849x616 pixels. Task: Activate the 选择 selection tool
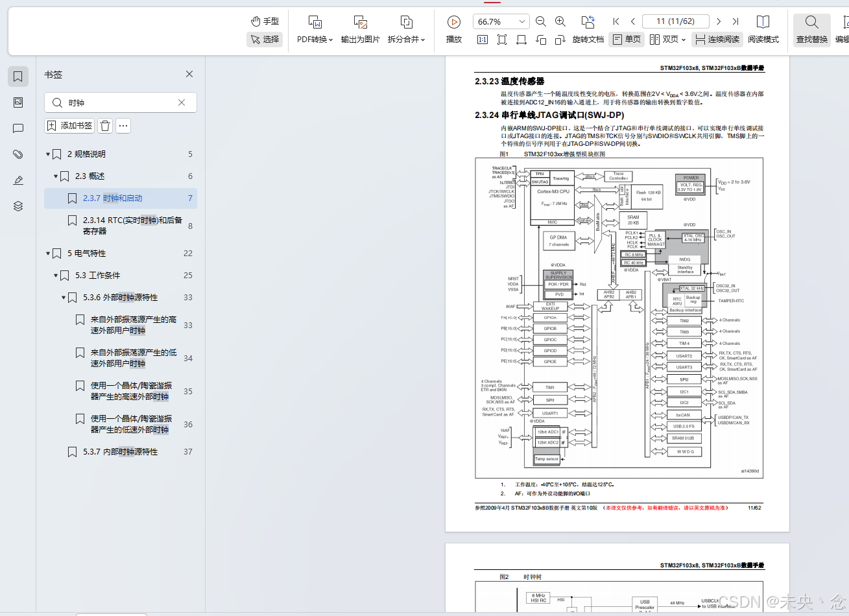click(x=265, y=40)
